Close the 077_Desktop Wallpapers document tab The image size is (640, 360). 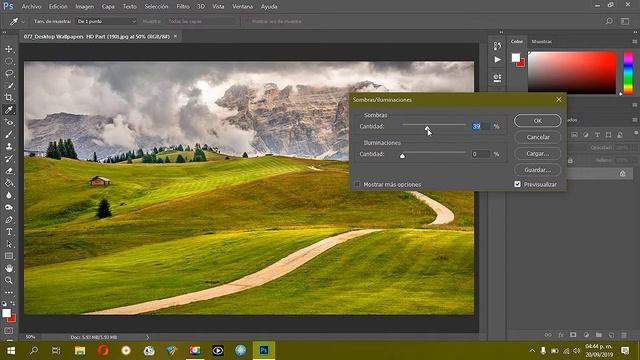(176, 36)
